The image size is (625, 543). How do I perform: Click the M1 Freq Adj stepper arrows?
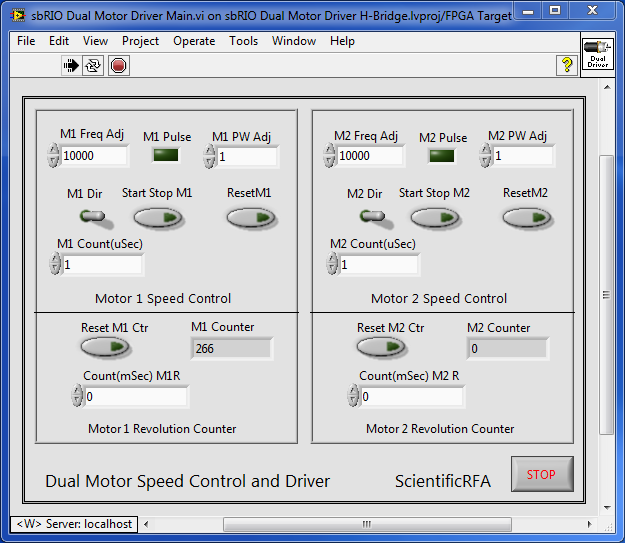click(x=53, y=156)
